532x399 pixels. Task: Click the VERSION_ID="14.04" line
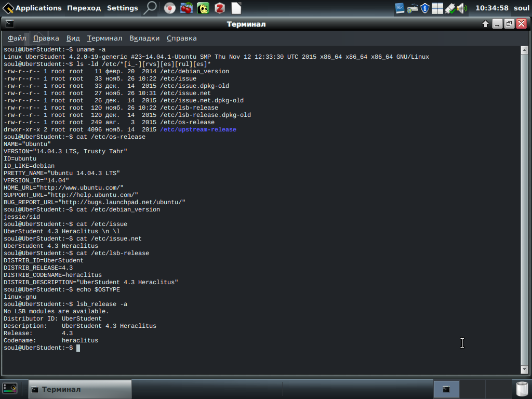click(x=36, y=180)
